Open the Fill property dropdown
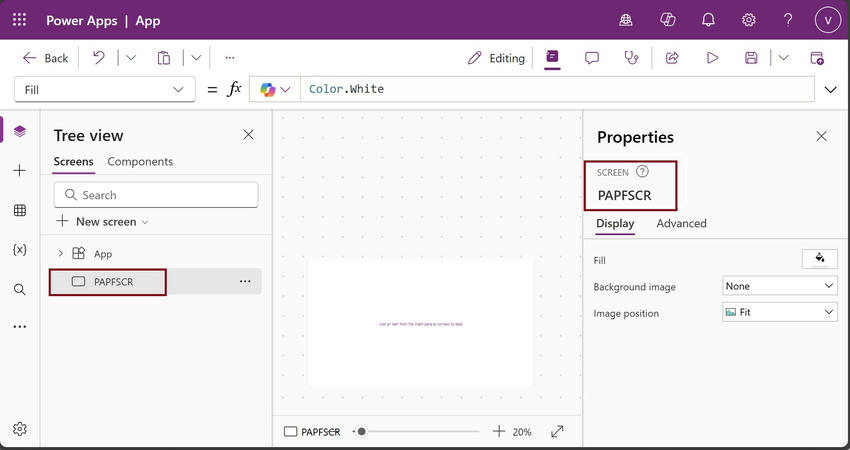Image resolution: width=850 pixels, height=450 pixels. [x=105, y=89]
